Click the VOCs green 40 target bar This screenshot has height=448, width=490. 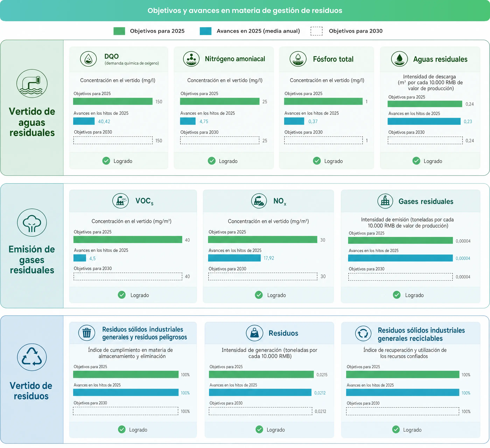pos(128,239)
